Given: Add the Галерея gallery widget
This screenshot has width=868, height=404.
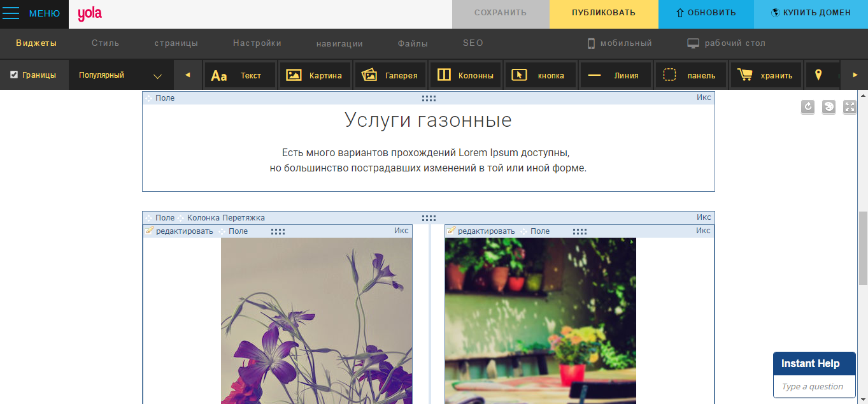Looking at the screenshot, I should click(390, 75).
